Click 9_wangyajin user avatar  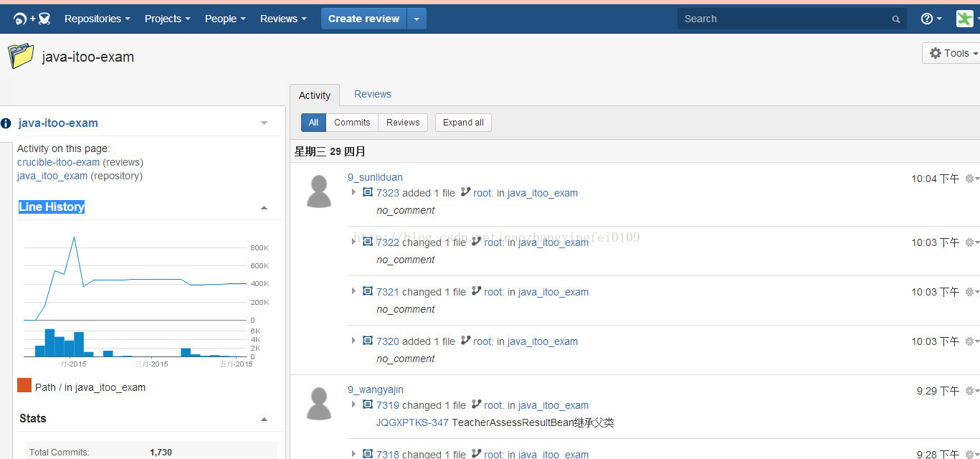tap(319, 403)
